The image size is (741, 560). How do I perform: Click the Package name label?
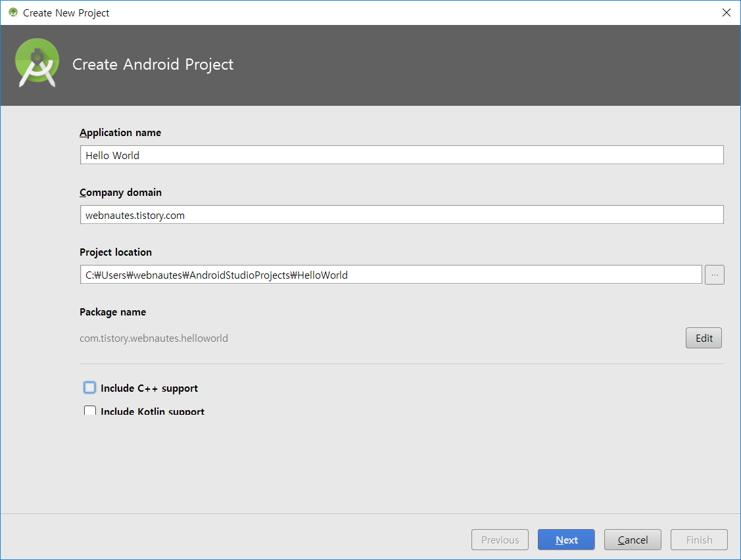pos(112,312)
